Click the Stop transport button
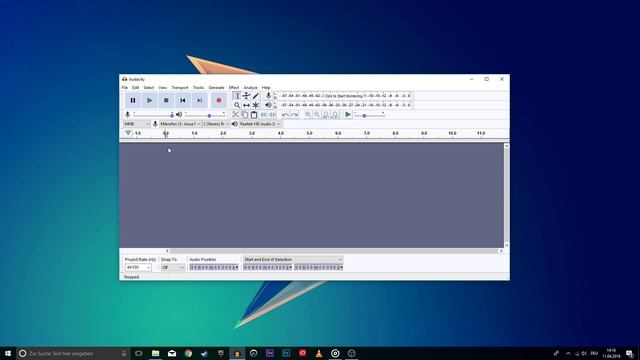Viewport: 640px width, 360px height. pyautogui.click(x=166, y=100)
